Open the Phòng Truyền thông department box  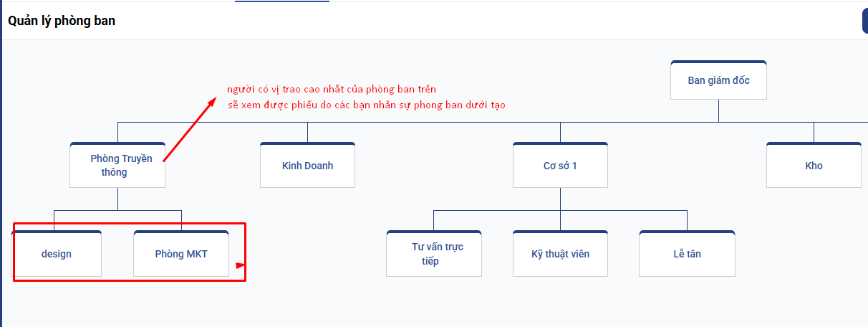[x=117, y=166]
